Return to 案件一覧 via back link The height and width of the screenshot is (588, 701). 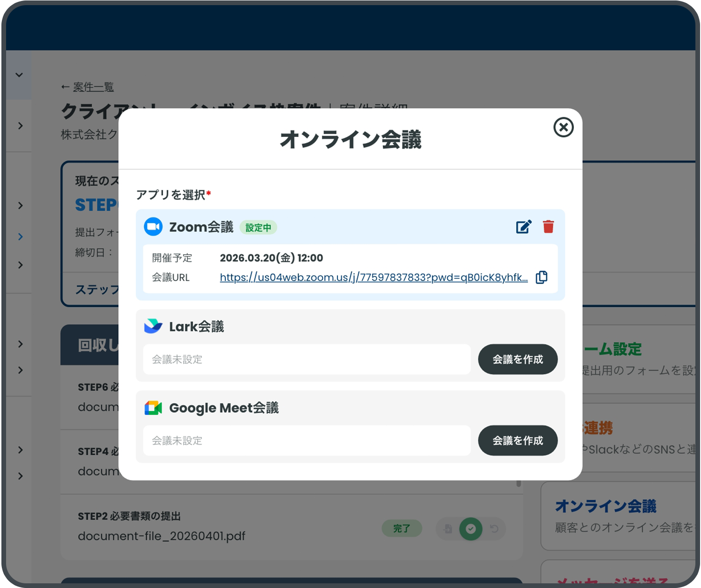point(87,87)
